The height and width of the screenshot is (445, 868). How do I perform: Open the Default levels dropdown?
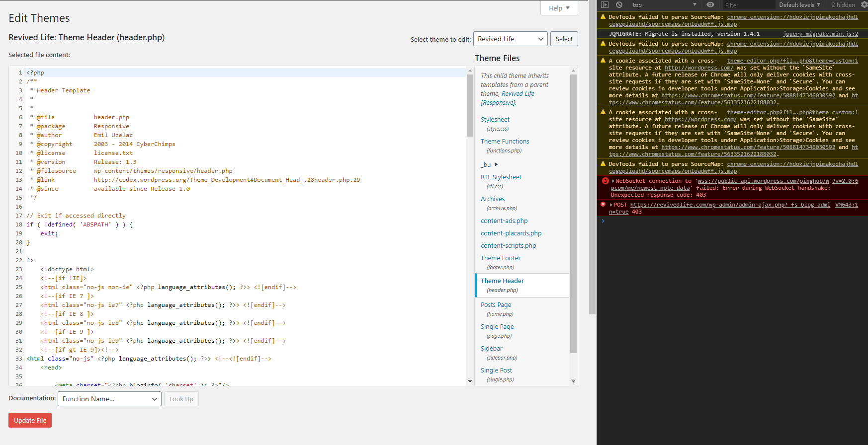(799, 5)
